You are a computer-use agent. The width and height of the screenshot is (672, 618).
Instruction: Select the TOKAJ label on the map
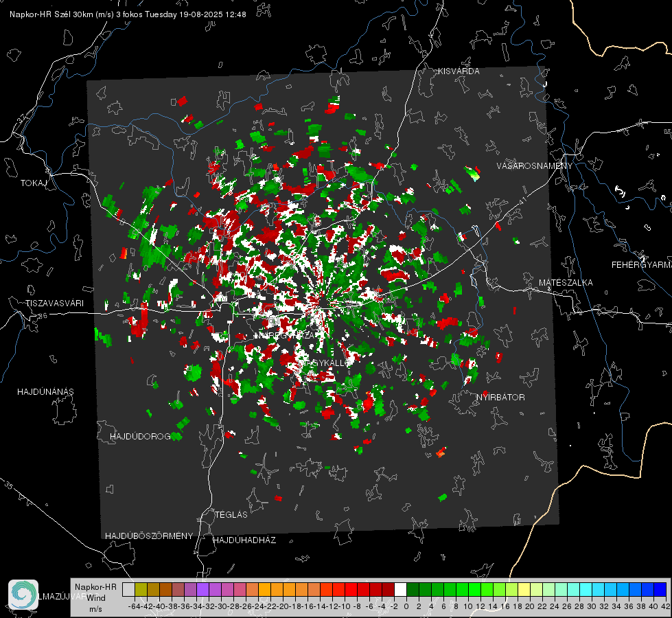tap(34, 183)
